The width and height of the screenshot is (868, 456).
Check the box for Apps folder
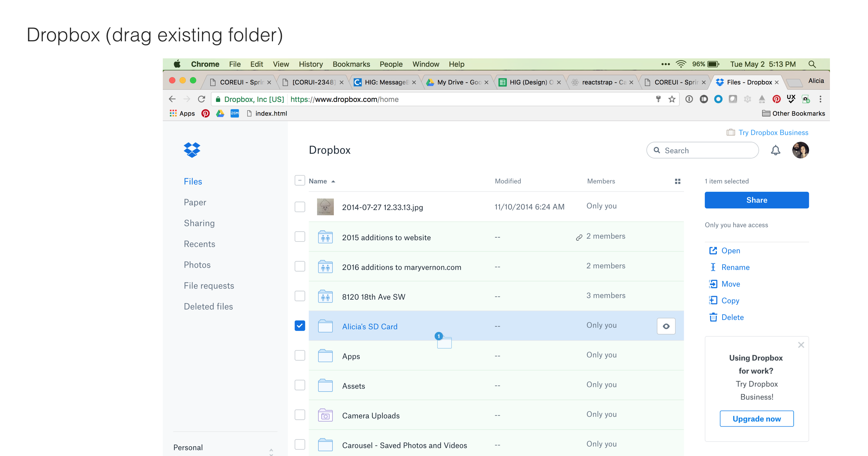299,355
